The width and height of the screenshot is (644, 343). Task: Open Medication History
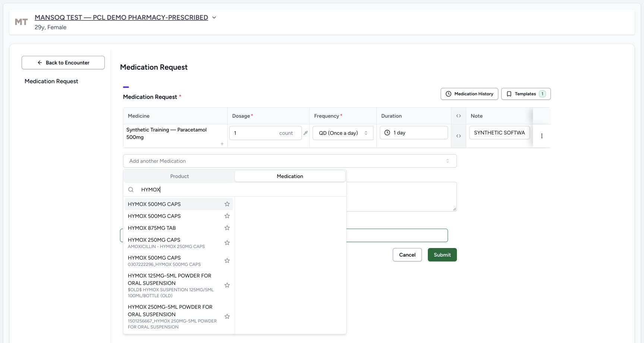coord(470,94)
